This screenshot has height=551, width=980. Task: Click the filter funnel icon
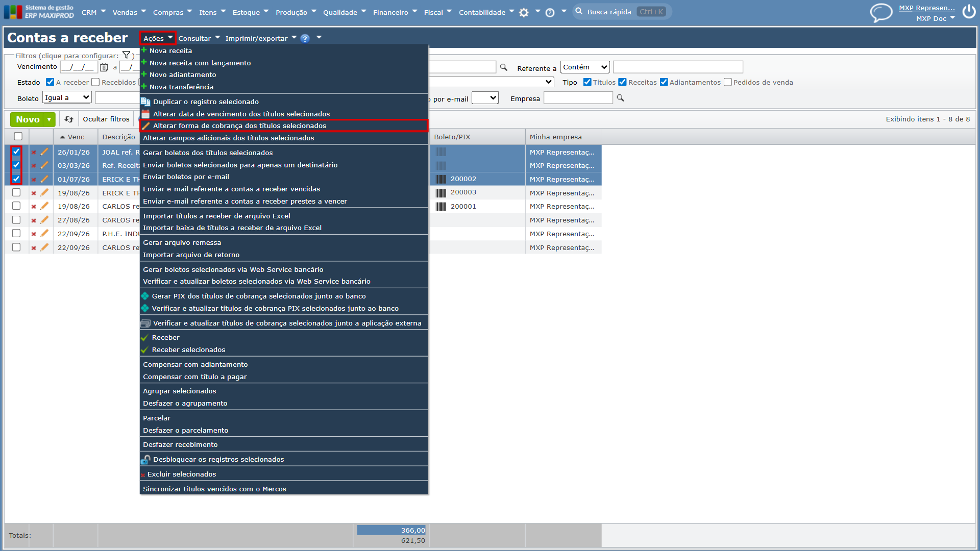pos(127,56)
